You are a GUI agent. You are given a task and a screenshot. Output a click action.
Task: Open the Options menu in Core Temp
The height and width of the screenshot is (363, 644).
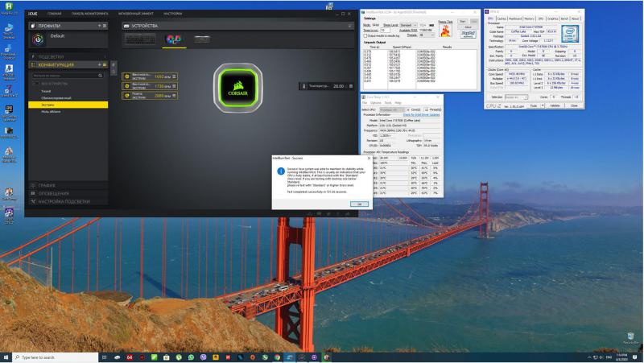coord(376,103)
